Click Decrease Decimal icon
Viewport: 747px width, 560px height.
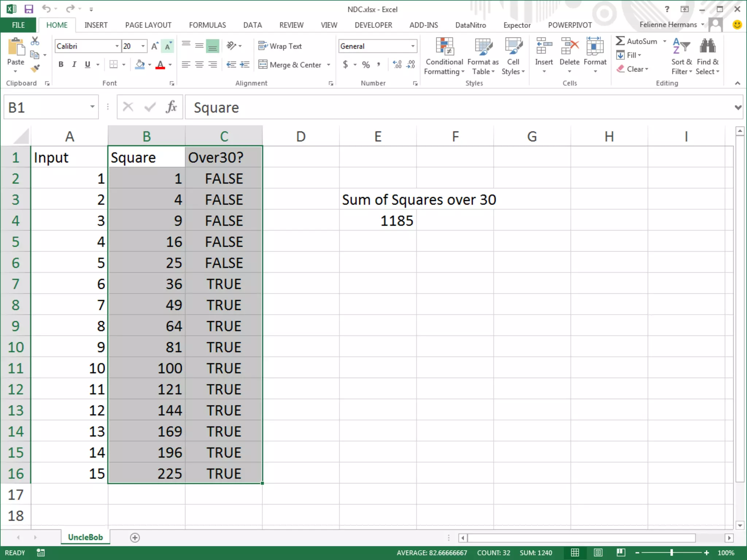(x=411, y=65)
